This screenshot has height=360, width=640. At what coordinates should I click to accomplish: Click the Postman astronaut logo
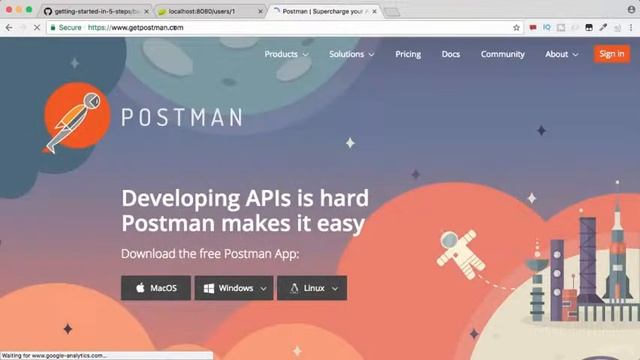tap(76, 118)
